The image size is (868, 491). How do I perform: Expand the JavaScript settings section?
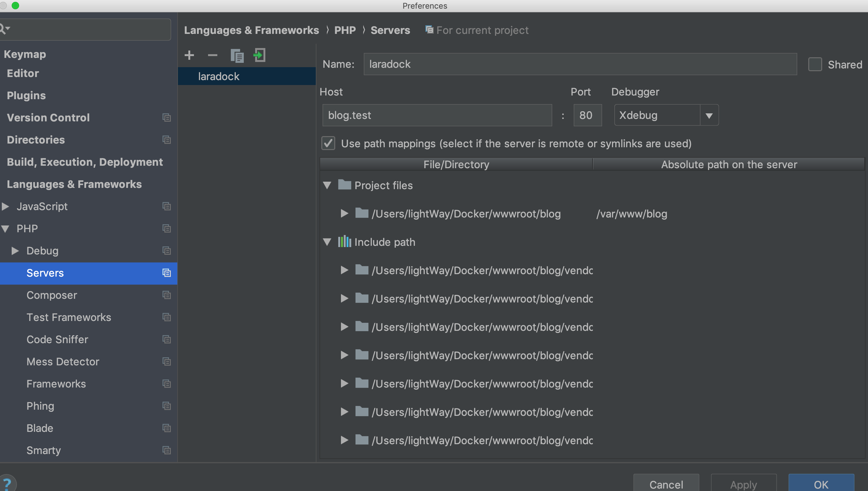coord(6,206)
